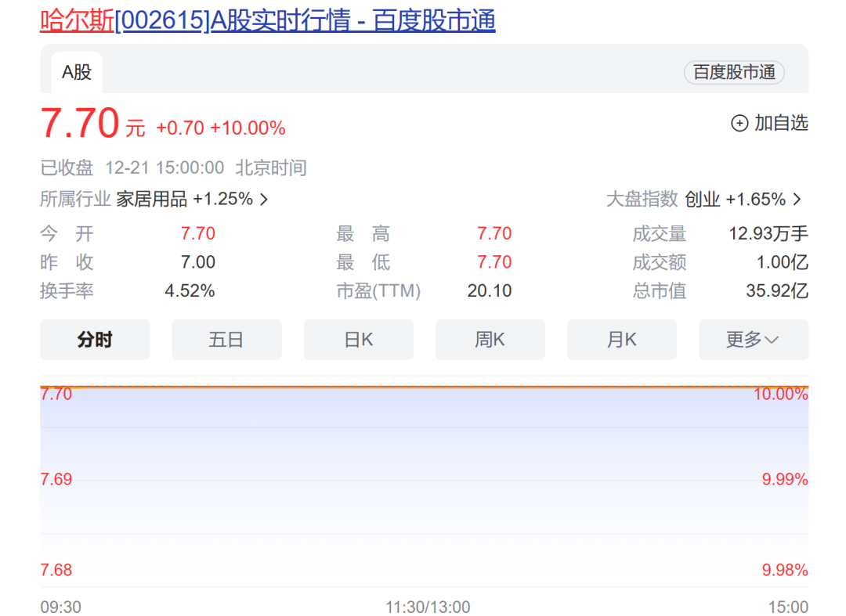Click the 换手率 value 4.52%
The image size is (846, 616).
[190, 291]
